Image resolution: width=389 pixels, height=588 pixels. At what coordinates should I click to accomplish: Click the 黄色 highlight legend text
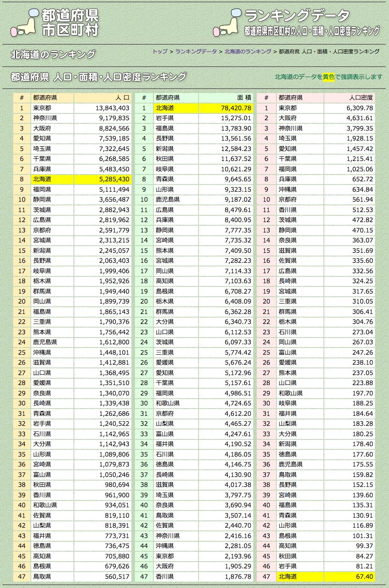tap(329, 77)
